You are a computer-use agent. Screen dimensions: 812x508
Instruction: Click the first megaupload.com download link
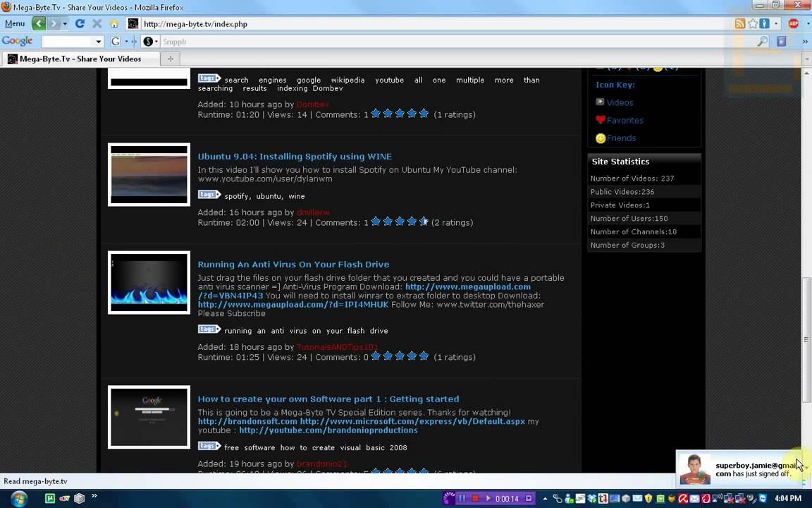[467, 286]
